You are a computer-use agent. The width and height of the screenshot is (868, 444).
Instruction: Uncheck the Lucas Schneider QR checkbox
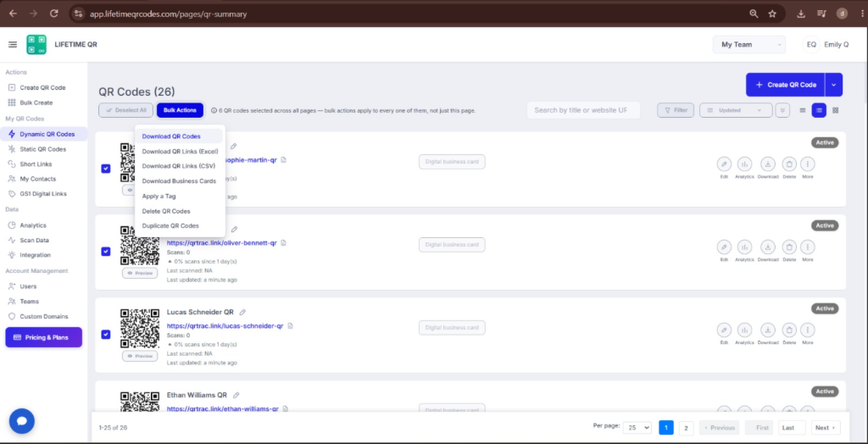click(x=106, y=335)
